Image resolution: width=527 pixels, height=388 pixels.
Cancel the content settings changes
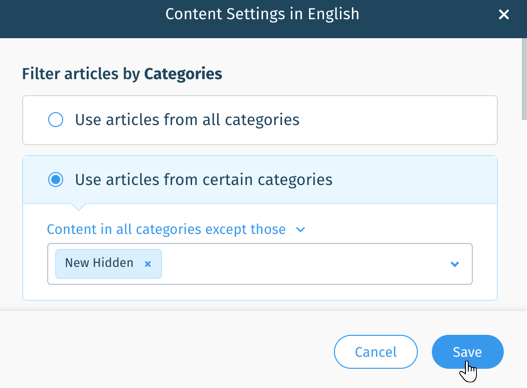[376, 352]
